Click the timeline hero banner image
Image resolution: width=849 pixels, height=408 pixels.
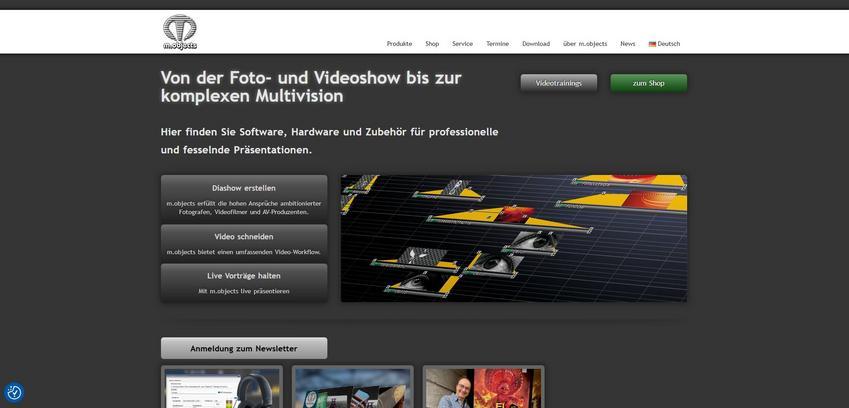coord(514,238)
